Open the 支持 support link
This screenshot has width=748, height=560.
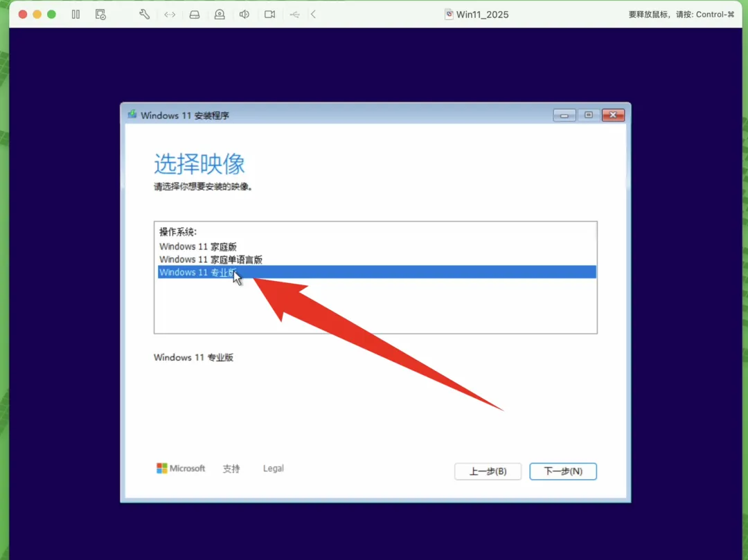pos(231,469)
